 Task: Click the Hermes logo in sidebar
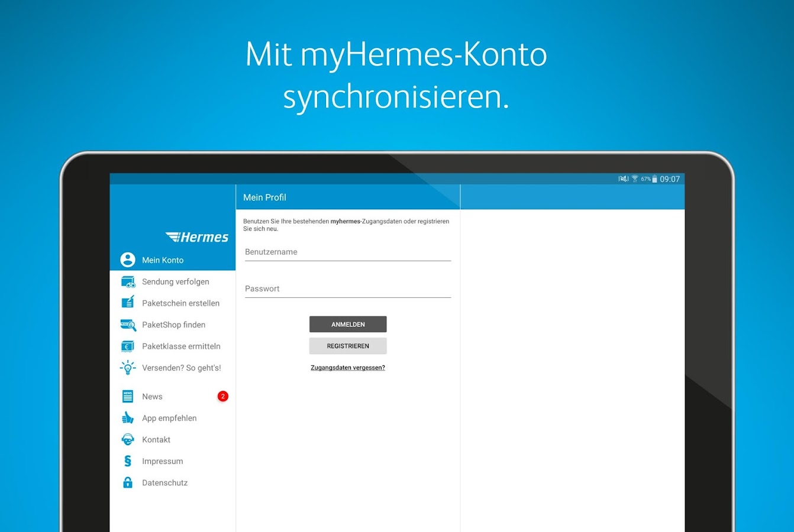[197, 237]
